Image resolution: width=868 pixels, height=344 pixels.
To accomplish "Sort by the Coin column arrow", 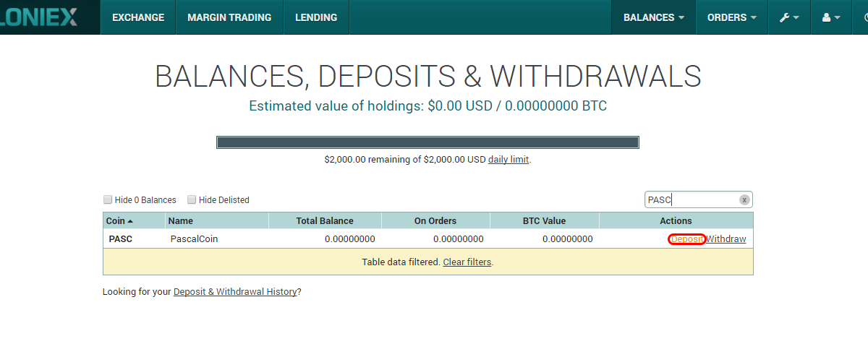I will [130, 221].
